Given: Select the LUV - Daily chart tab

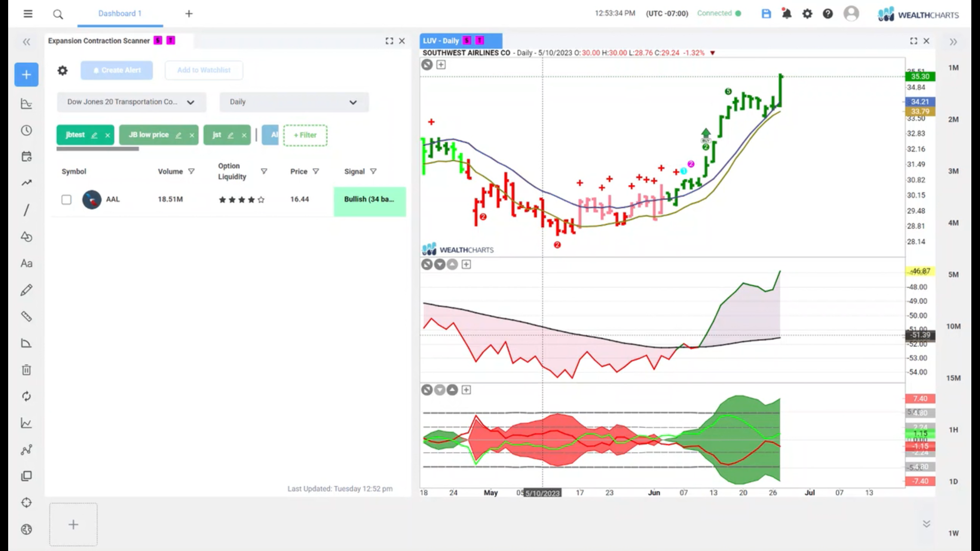Looking at the screenshot, I should click(x=461, y=41).
